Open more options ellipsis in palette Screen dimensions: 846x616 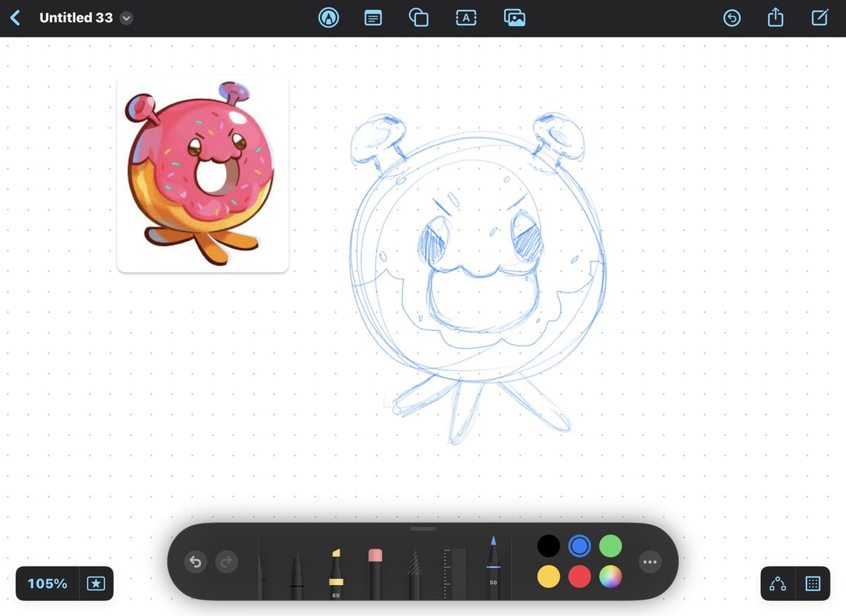(650, 562)
